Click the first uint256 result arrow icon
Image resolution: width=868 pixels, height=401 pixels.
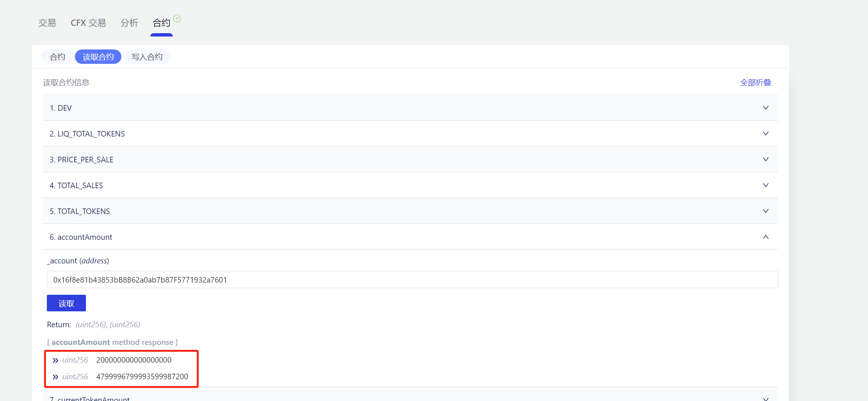point(55,360)
